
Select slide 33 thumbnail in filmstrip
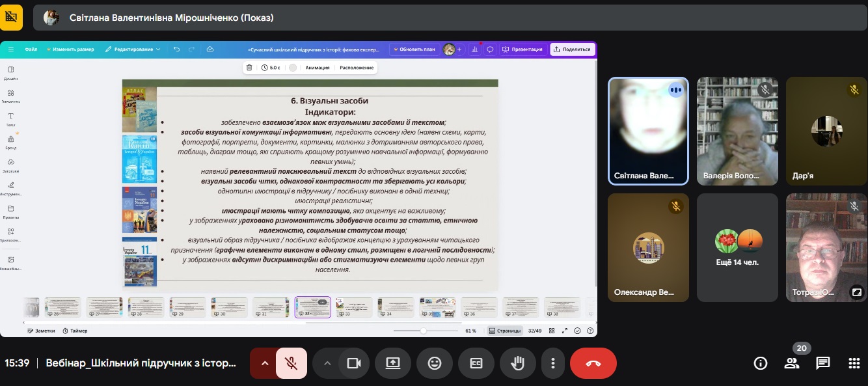(354, 307)
